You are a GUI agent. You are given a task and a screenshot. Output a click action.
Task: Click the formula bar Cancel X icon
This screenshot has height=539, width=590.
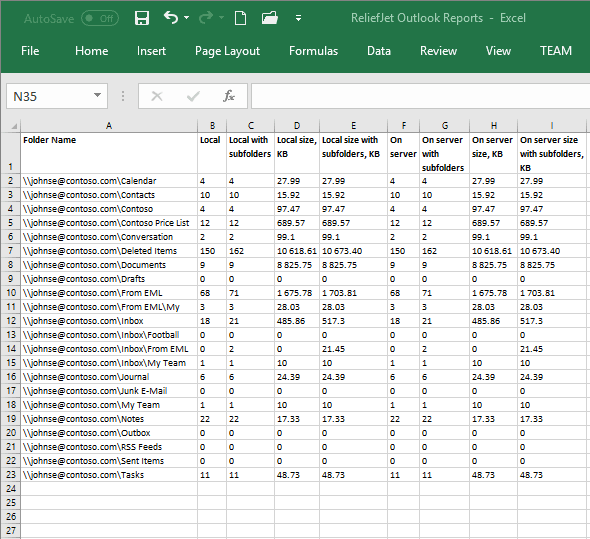pyautogui.click(x=157, y=96)
